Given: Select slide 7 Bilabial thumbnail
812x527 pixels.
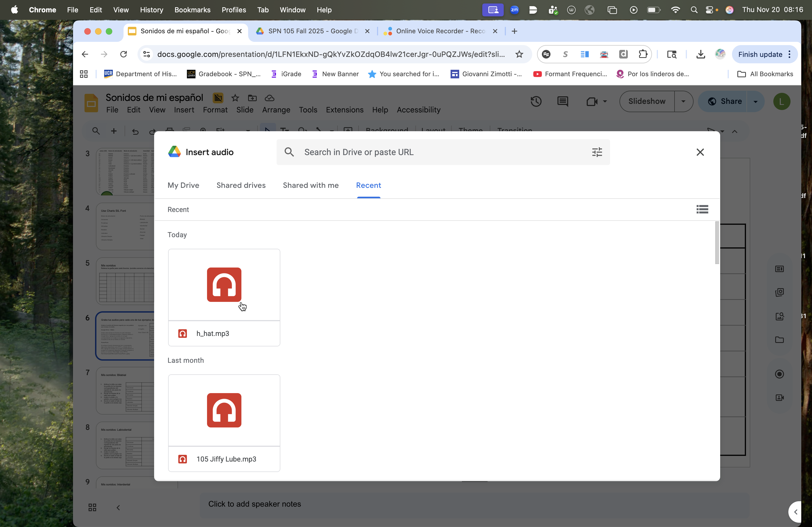Looking at the screenshot, I should (x=125, y=390).
